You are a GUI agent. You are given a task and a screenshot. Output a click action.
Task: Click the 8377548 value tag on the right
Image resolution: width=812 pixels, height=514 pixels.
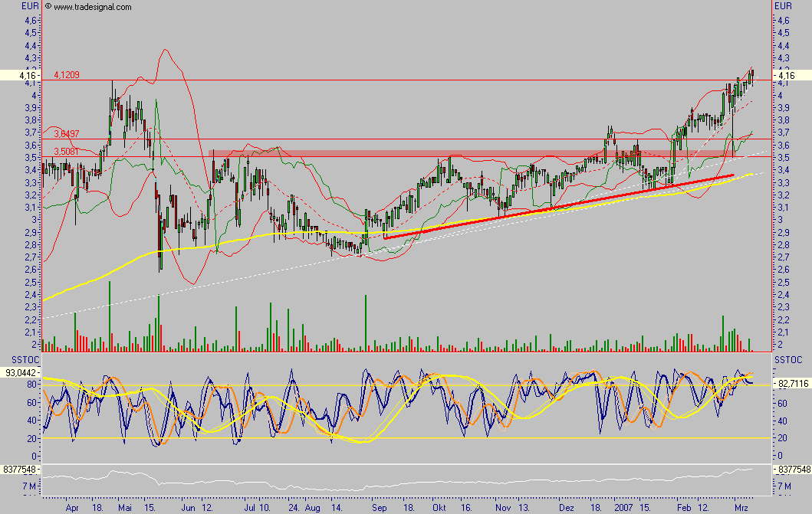click(x=792, y=470)
